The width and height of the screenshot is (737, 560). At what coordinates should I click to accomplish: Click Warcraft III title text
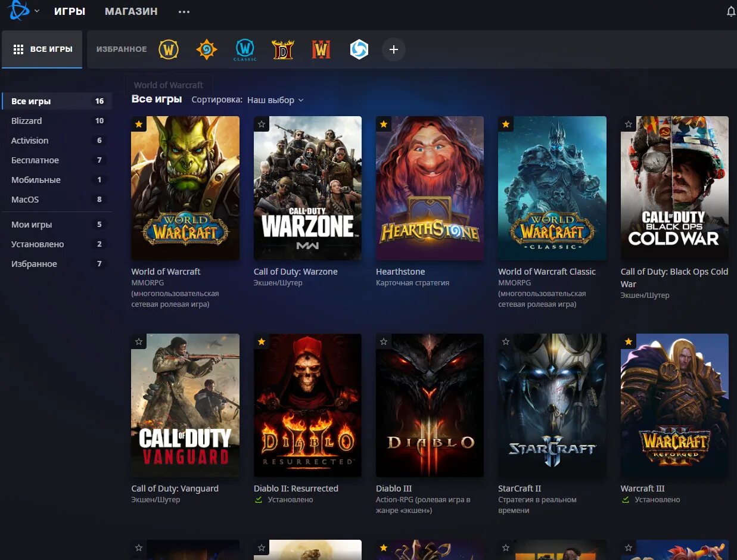coord(643,489)
